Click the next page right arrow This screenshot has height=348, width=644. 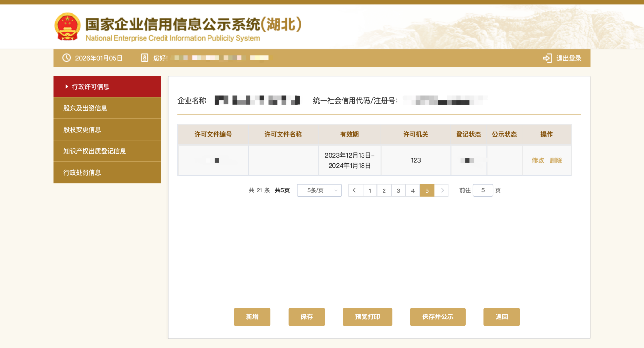click(x=442, y=190)
